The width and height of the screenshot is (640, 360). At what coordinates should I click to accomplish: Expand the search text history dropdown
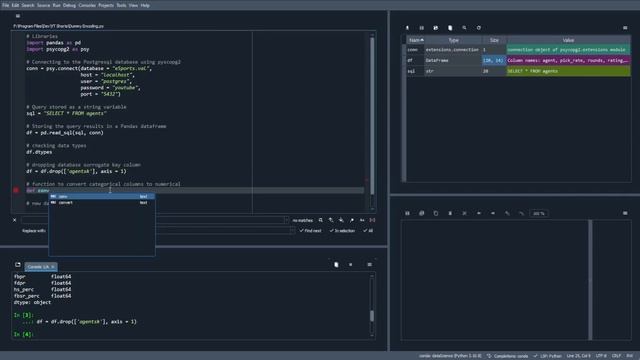click(x=287, y=220)
